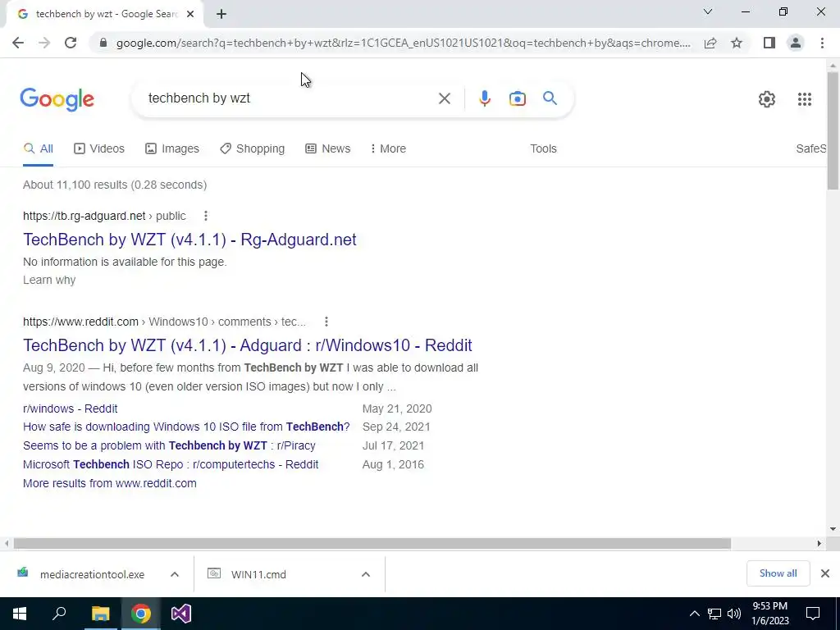Open a new tab
The image size is (840, 630).
(x=221, y=15)
